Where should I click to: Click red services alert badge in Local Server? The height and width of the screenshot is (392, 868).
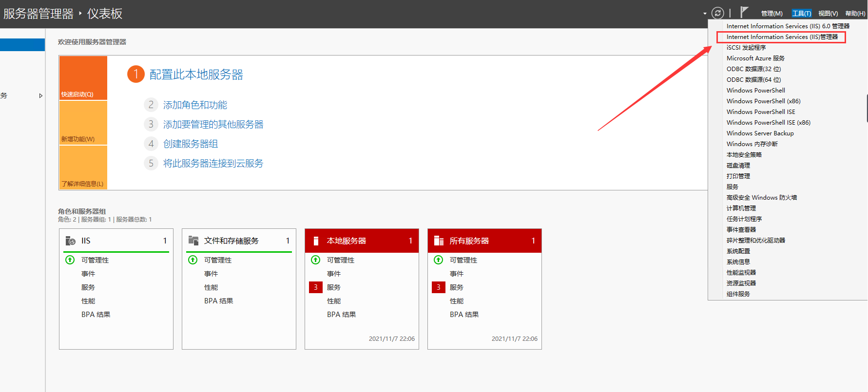pyautogui.click(x=315, y=287)
